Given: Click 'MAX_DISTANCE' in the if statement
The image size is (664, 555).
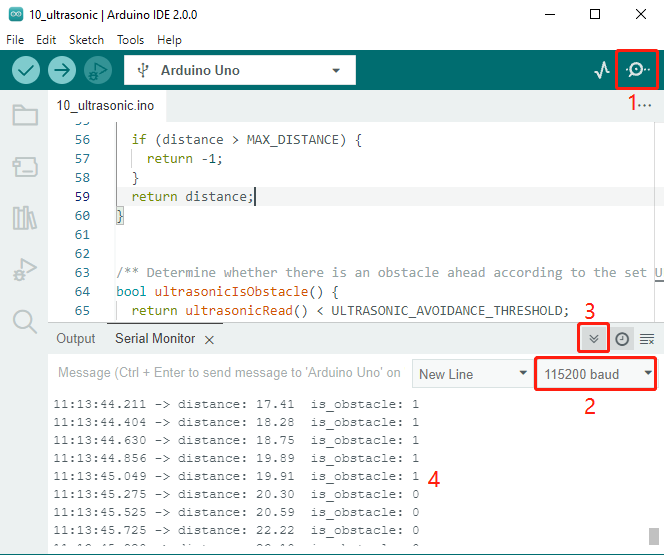Looking at the screenshot, I should tap(293, 140).
